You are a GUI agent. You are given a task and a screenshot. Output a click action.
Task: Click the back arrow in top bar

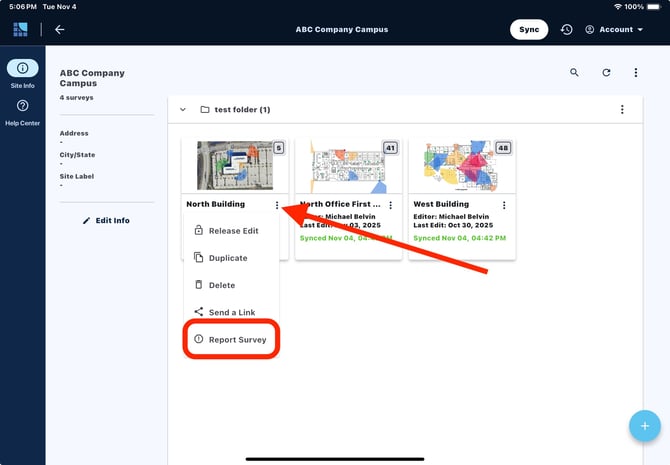(x=60, y=29)
